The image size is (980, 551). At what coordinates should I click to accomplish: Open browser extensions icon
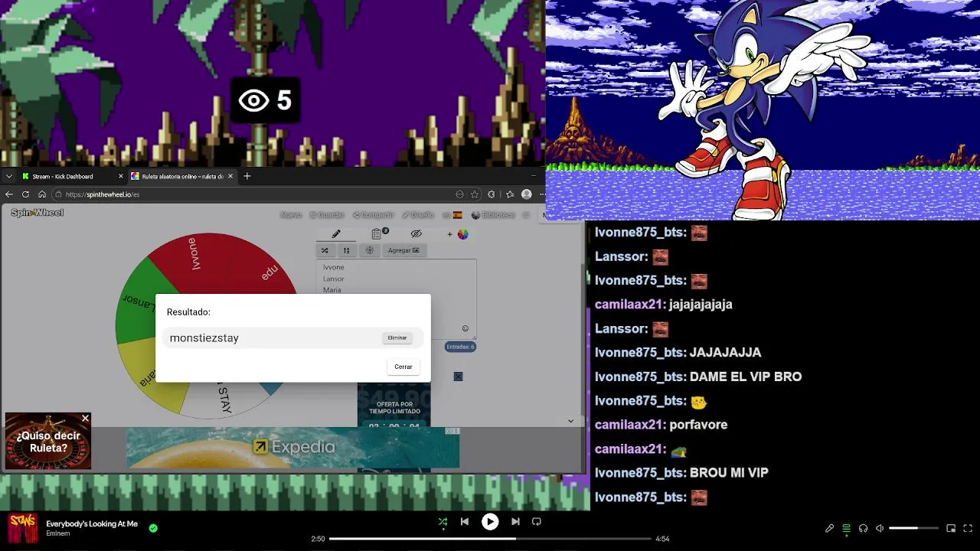[492, 194]
